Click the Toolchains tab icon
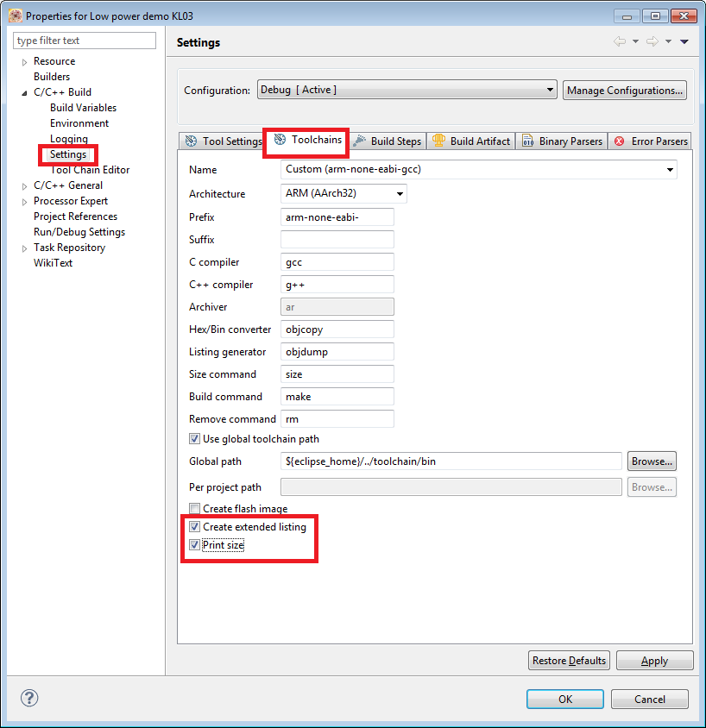Screen dimensions: 706x728 click(x=280, y=139)
